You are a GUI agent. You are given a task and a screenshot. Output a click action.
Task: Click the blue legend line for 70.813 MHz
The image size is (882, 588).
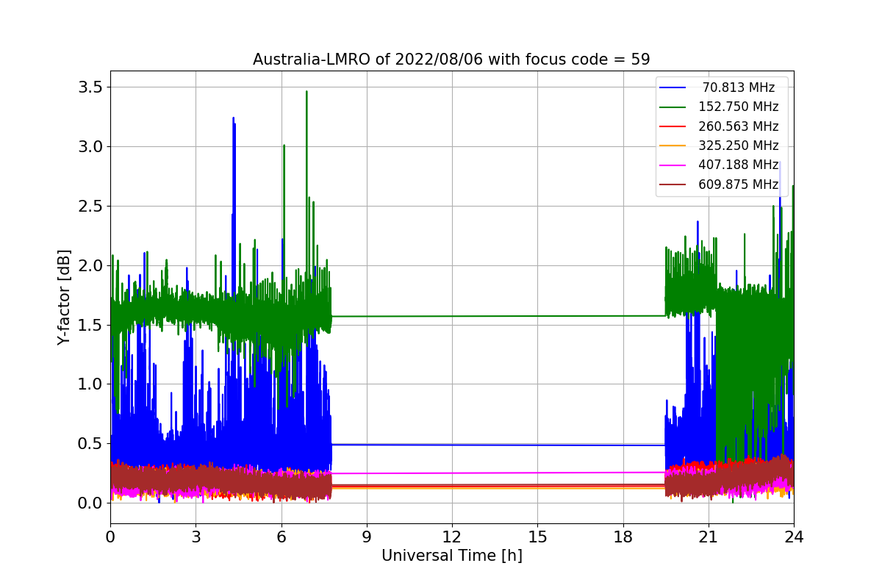pos(673,87)
